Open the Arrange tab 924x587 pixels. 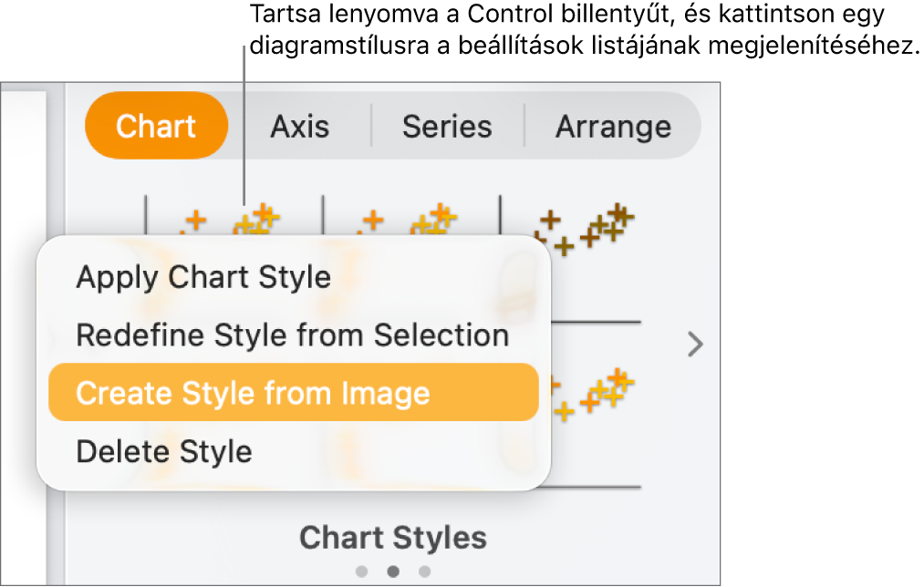click(x=613, y=126)
